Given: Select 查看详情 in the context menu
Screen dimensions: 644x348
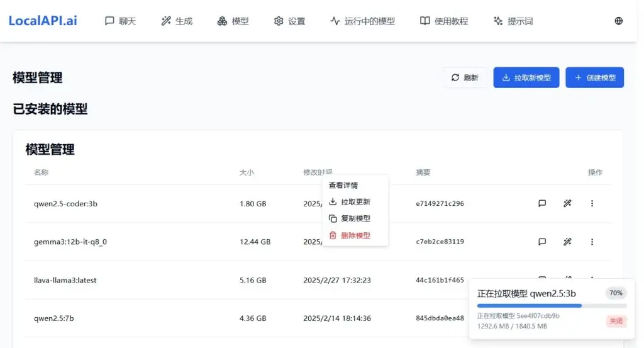Looking at the screenshot, I should pyautogui.click(x=355, y=185).
